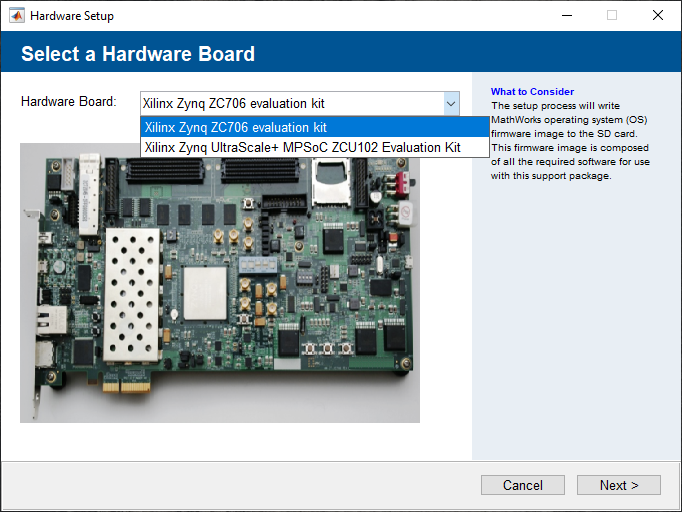Click the greyed-out maximize window button

pyautogui.click(x=612, y=16)
